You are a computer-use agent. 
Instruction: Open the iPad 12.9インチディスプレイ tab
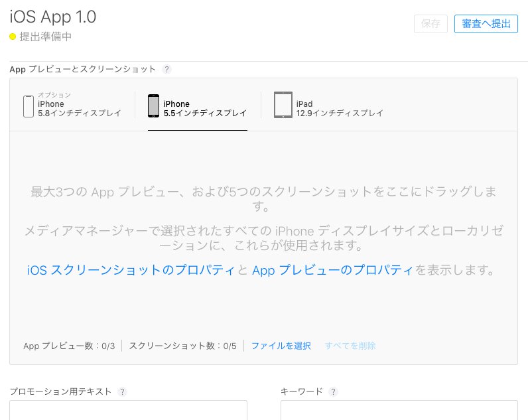pos(328,105)
